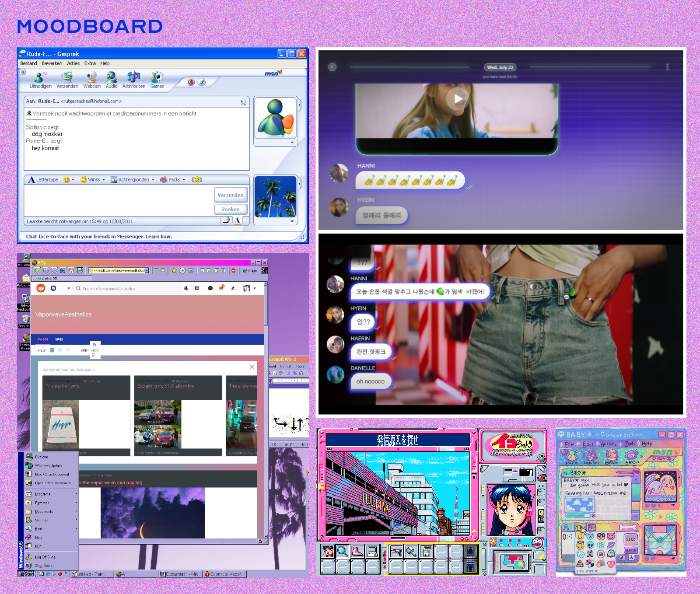Expand the options arrow under the palm tree picture
The width and height of the screenshot is (700, 594).
tap(292, 221)
